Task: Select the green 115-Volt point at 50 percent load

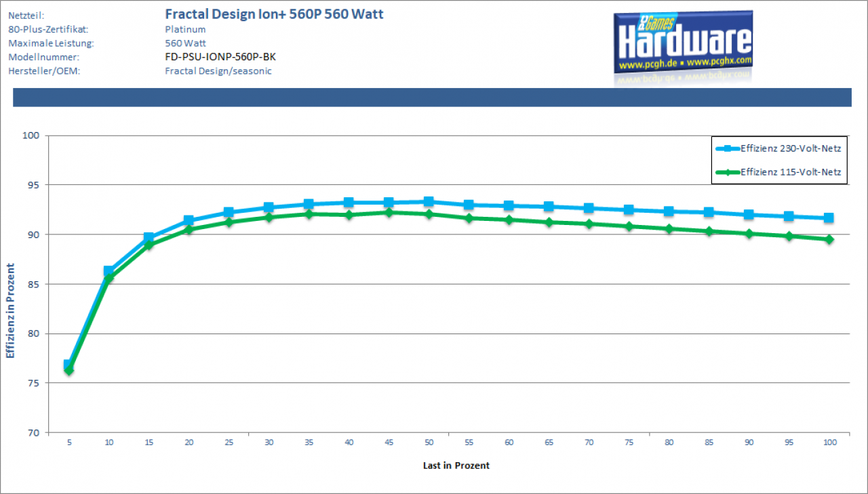Action: 429,214
